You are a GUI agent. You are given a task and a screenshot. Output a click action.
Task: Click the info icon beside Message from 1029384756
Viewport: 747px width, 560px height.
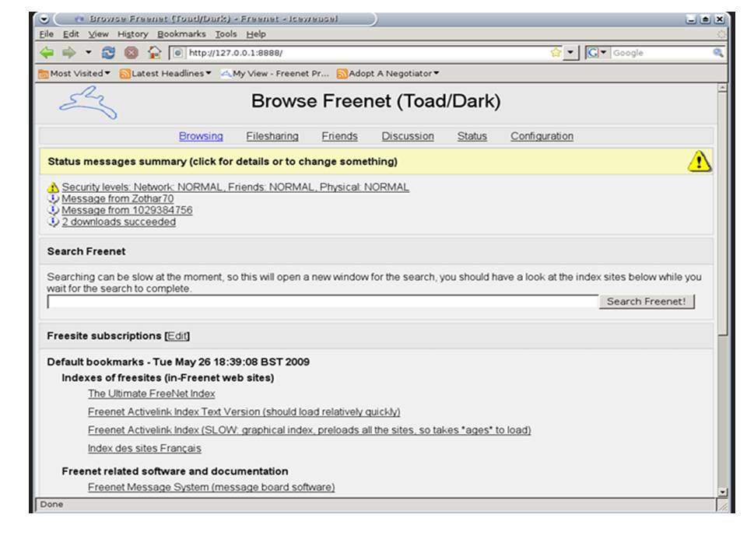(53, 210)
